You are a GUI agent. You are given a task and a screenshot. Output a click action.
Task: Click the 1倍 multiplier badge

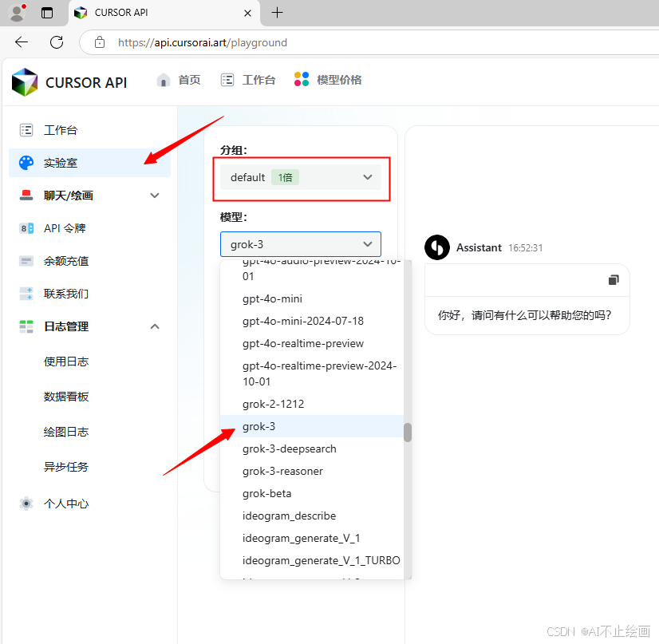click(x=285, y=177)
